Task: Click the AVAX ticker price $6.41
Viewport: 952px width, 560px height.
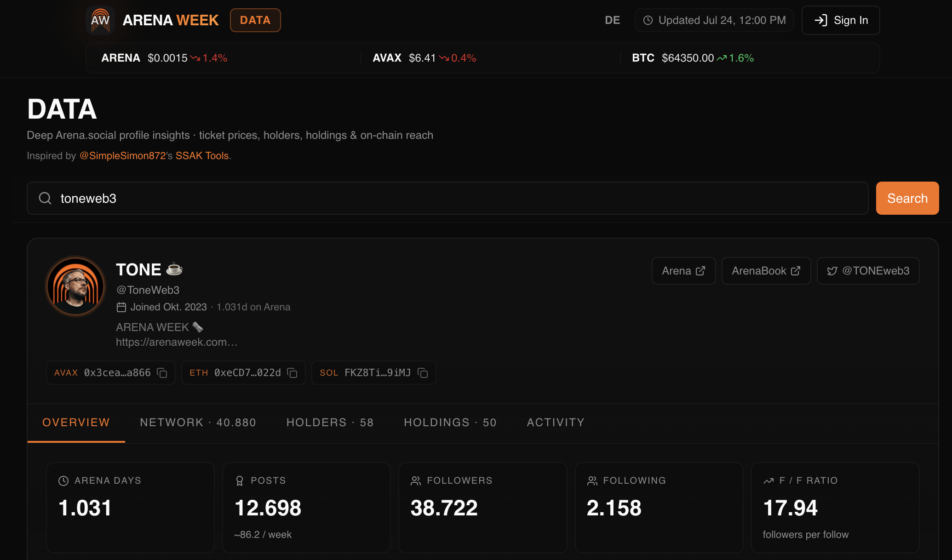Action: tap(422, 58)
